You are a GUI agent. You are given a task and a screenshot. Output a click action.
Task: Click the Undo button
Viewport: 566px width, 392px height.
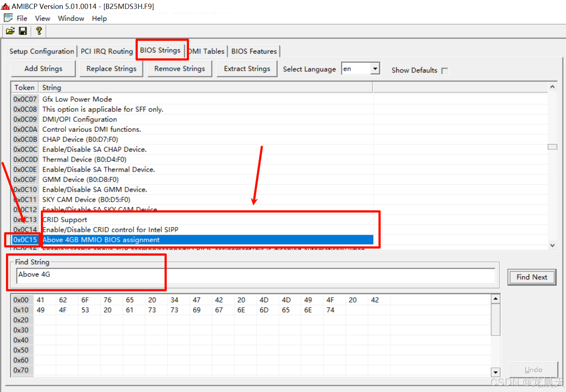pyautogui.click(x=534, y=370)
